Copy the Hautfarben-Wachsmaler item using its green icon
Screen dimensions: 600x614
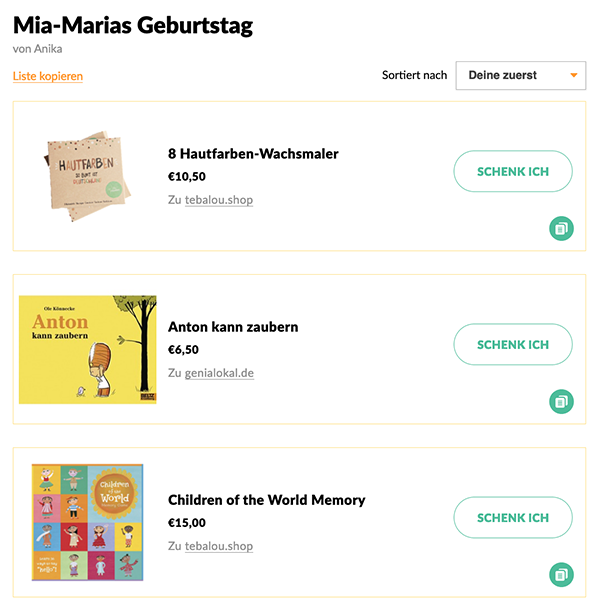tap(561, 228)
